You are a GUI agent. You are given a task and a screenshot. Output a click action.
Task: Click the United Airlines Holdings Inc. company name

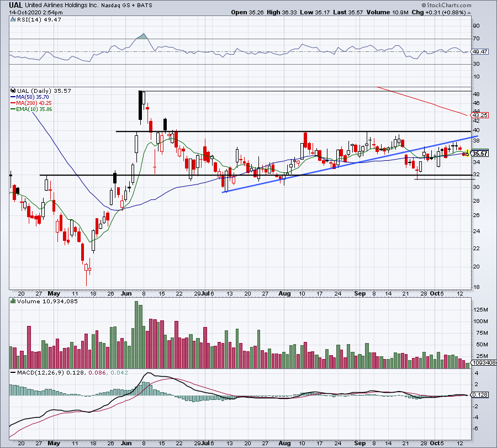click(x=62, y=6)
